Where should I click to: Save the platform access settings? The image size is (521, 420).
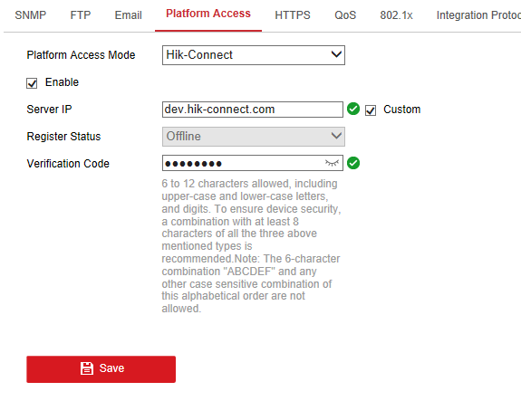pyautogui.click(x=101, y=369)
